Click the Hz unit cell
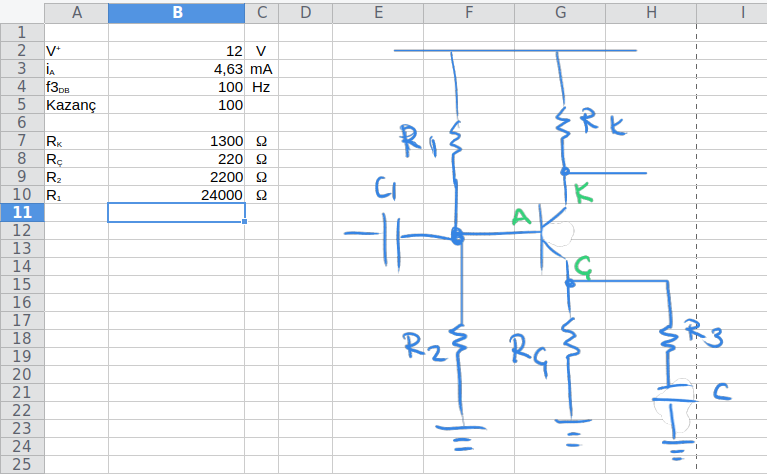This screenshot has width=767, height=474. click(262, 87)
